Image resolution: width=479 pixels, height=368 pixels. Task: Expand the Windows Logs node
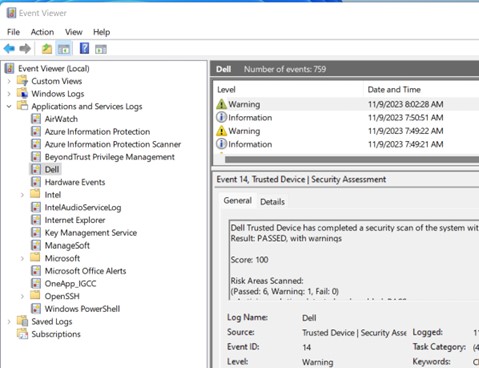coord(9,94)
